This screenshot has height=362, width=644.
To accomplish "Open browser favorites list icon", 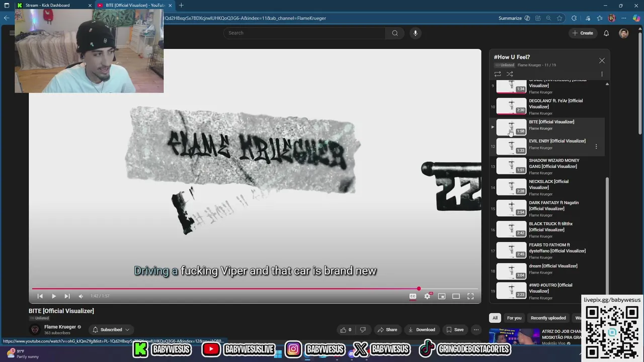I will tap(599, 18).
